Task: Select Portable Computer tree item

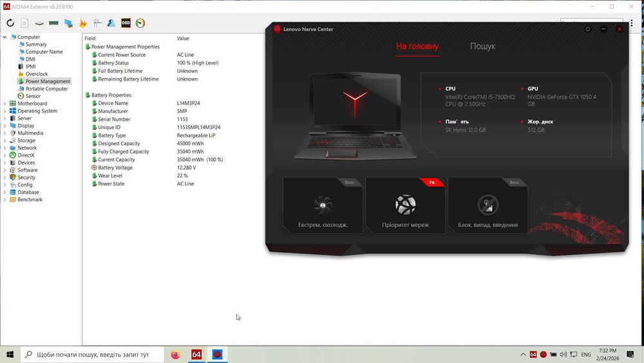Action: [x=46, y=89]
